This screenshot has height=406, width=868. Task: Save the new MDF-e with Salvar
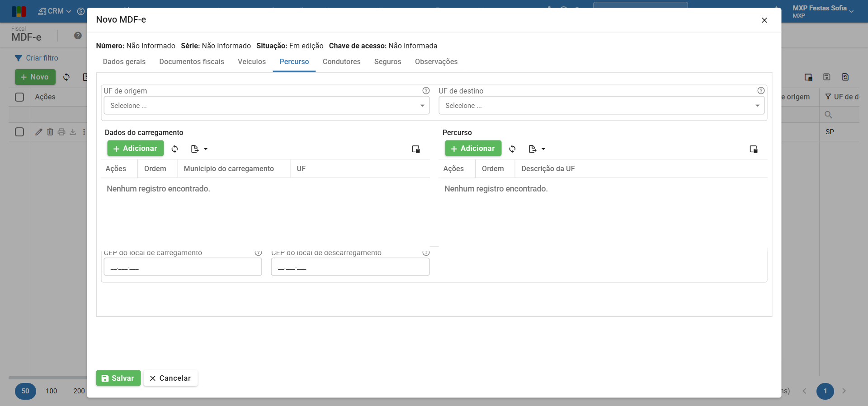(118, 378)
